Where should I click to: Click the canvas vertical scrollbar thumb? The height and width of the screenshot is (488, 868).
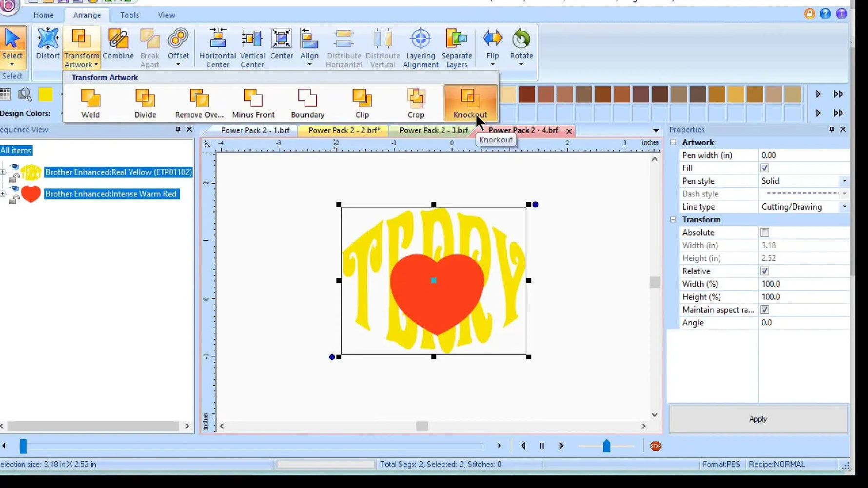(x=654, y=282)
